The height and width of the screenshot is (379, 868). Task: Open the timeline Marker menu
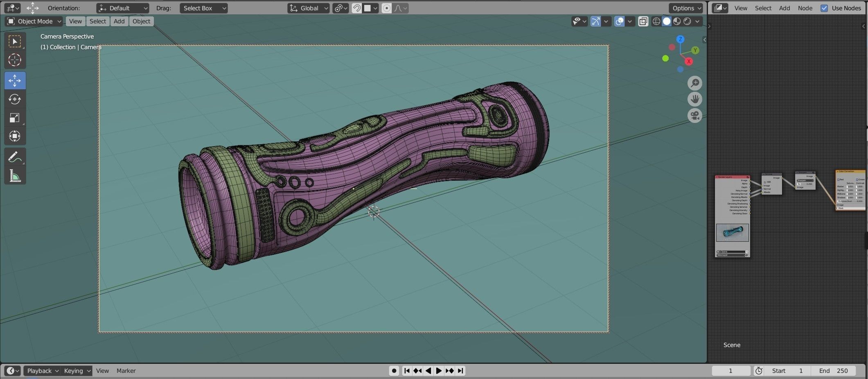[126, 370]
